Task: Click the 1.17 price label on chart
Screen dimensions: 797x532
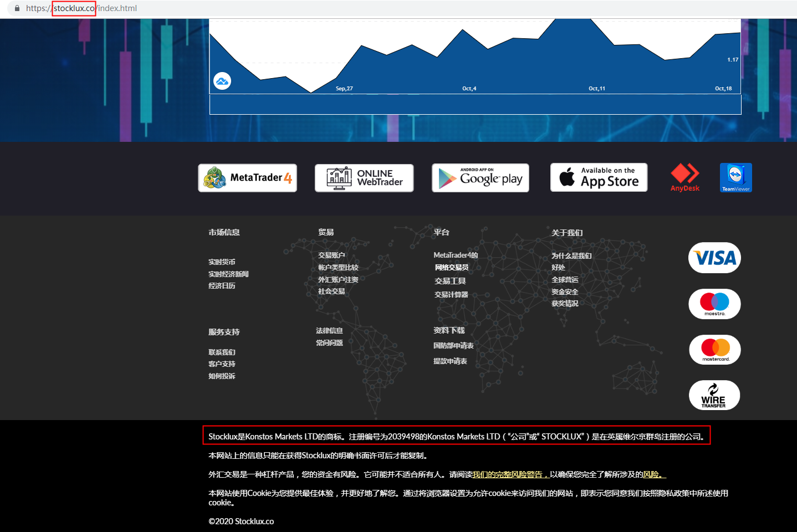Action: click(733, 60)
